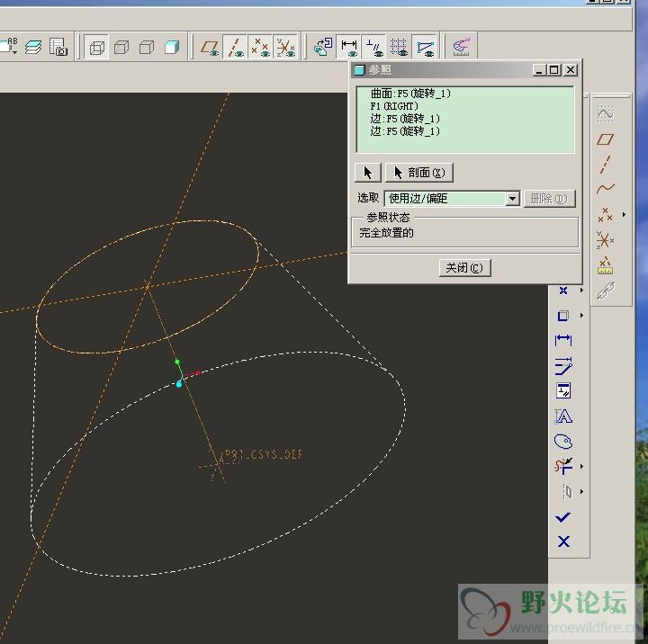Image resolution: width=648 pixels, height=644 pixels.
Task: Accept the sketch with the checkmark
Action: tap(563, 516)
